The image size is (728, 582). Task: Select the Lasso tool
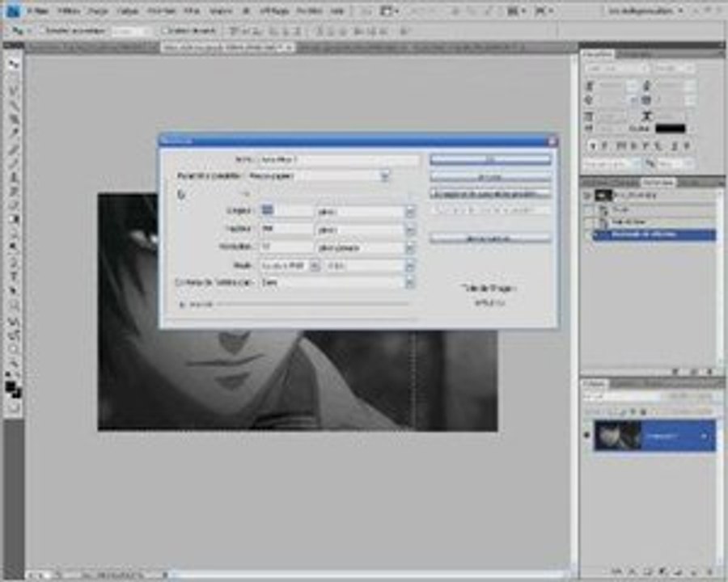pos(14,92)
